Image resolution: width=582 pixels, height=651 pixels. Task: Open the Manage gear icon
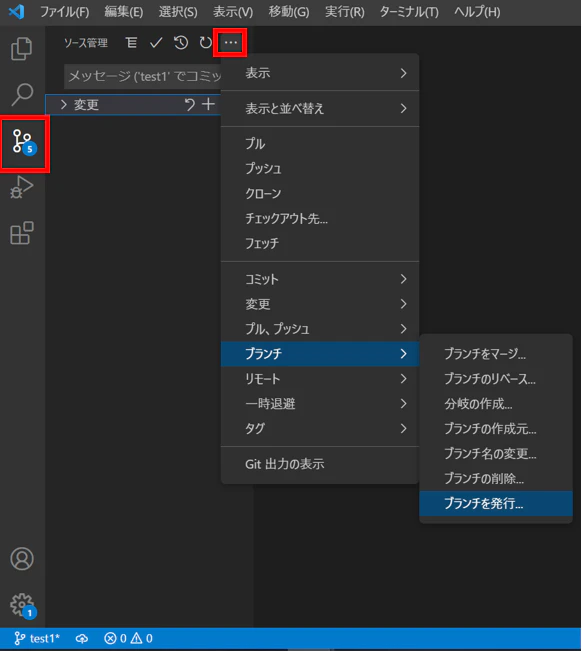(22, 605)
